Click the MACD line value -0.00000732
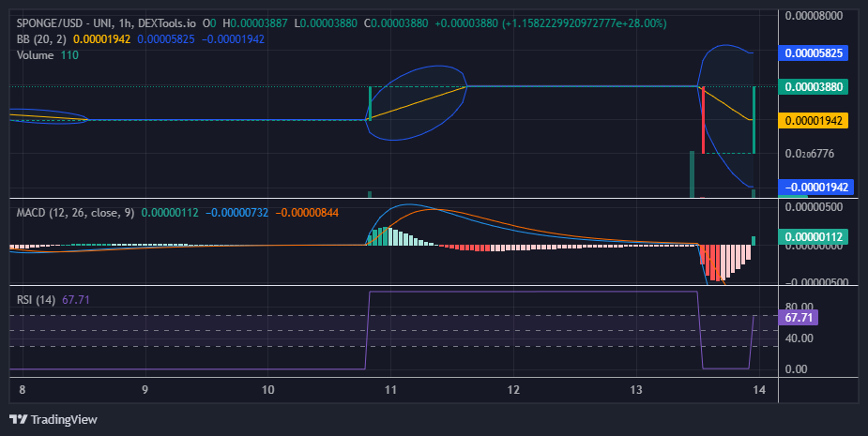 (x=236, y=213)
